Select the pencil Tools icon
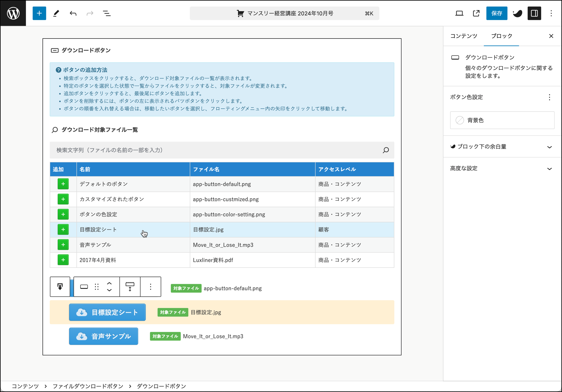This screenshot has height=392, width=562. [x=56, y=13]
